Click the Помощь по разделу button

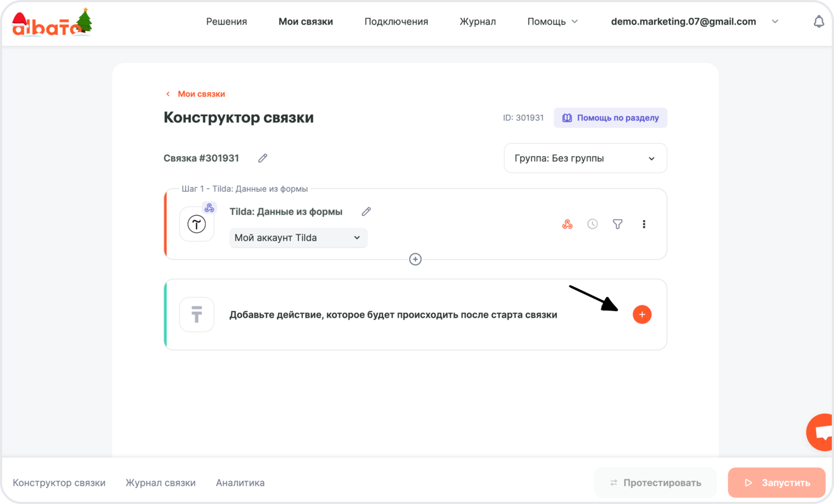[x=610, y=118]
